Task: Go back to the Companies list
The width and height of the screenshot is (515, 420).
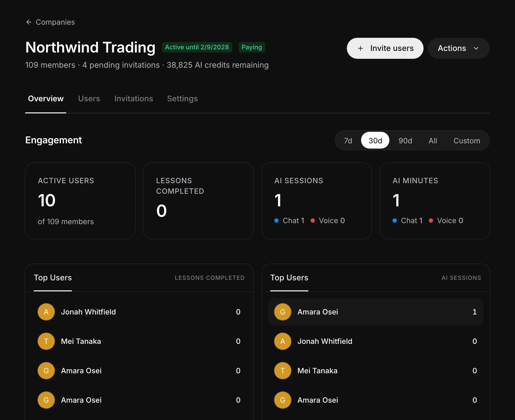Action: [50, 22]
